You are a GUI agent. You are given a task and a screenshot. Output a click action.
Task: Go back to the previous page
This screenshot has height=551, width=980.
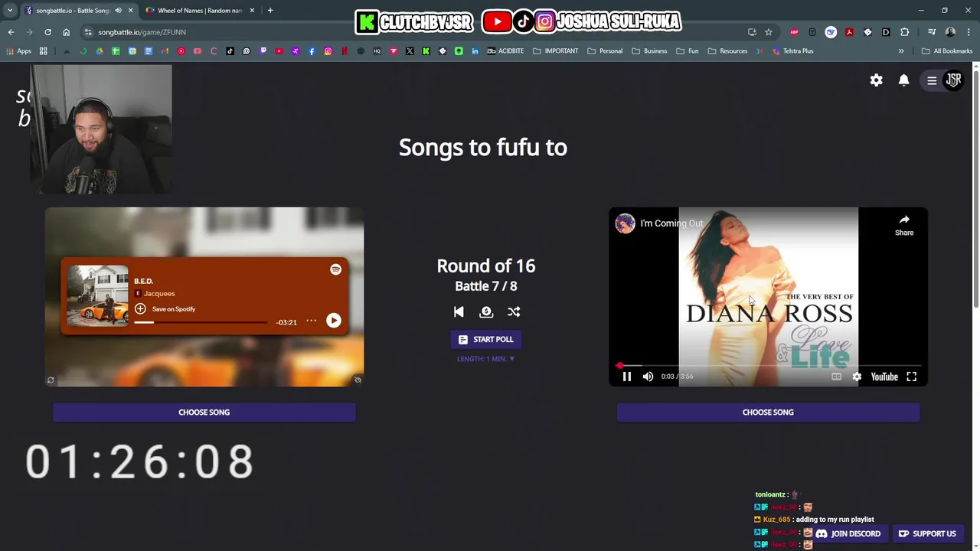[x=11, y=32]
